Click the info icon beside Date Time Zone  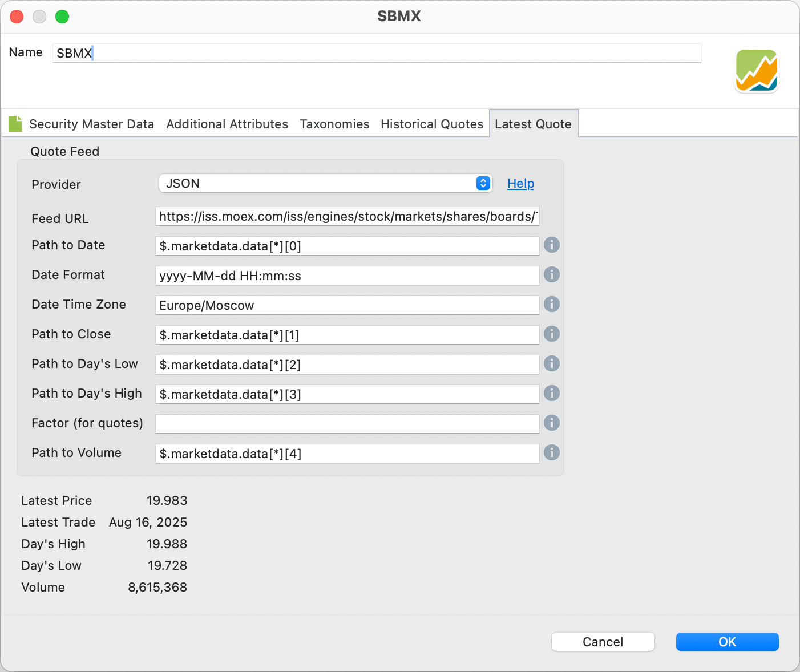point(552,305)
